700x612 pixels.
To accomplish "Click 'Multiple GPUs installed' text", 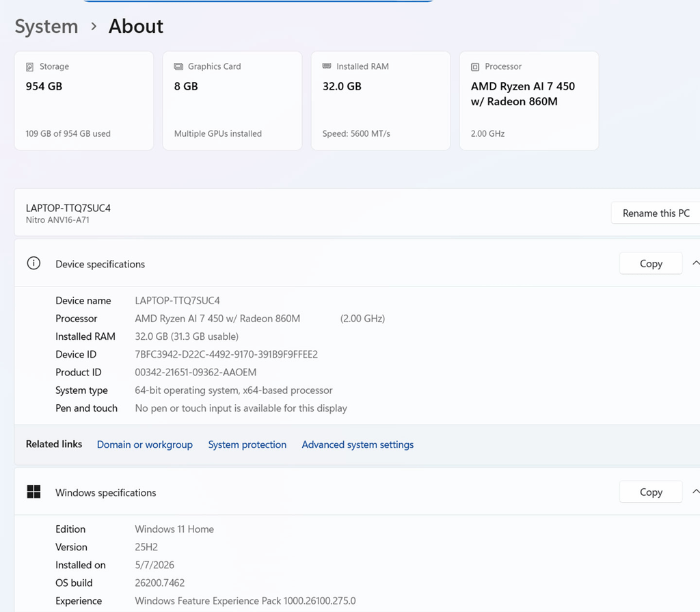I will pos(218,133).
